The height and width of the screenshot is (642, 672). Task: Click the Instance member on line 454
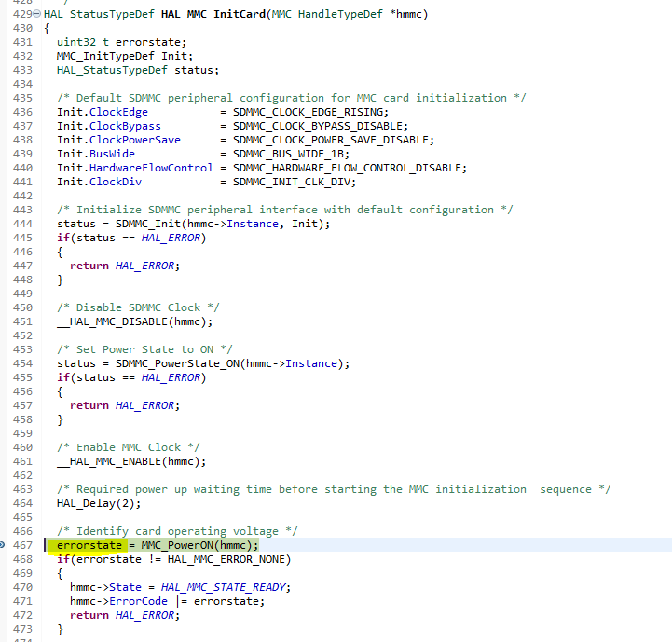pos(311,363)
